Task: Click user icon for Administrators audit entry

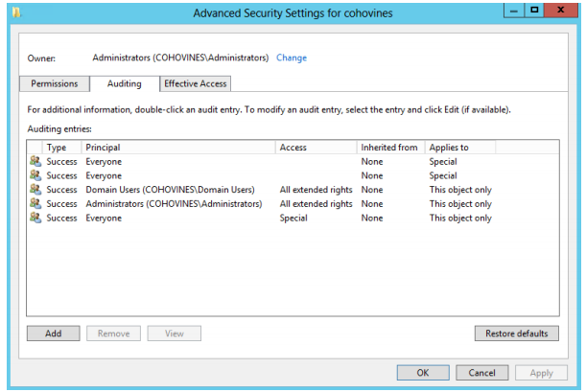Action: coord(35,203)
